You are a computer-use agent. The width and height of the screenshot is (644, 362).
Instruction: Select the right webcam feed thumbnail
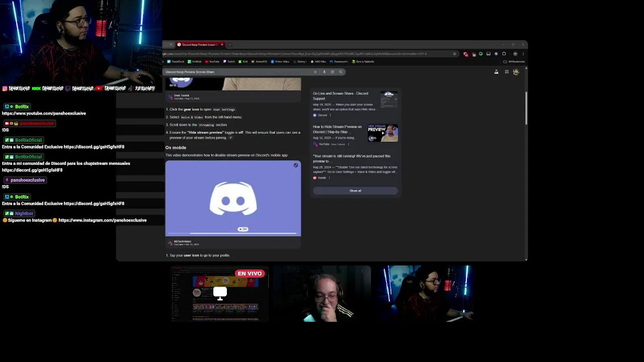[425, 293]
